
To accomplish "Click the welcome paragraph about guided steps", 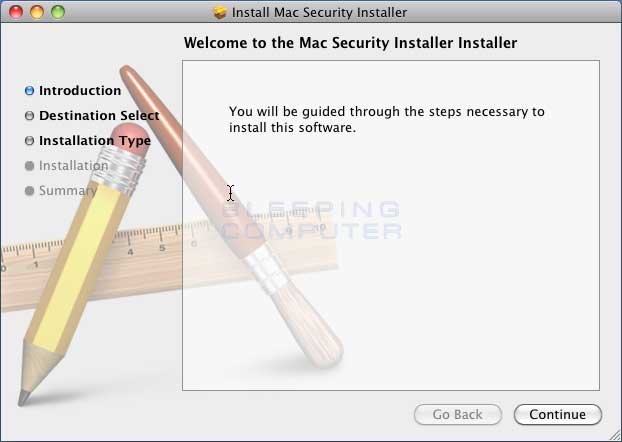I will (387, 119).
